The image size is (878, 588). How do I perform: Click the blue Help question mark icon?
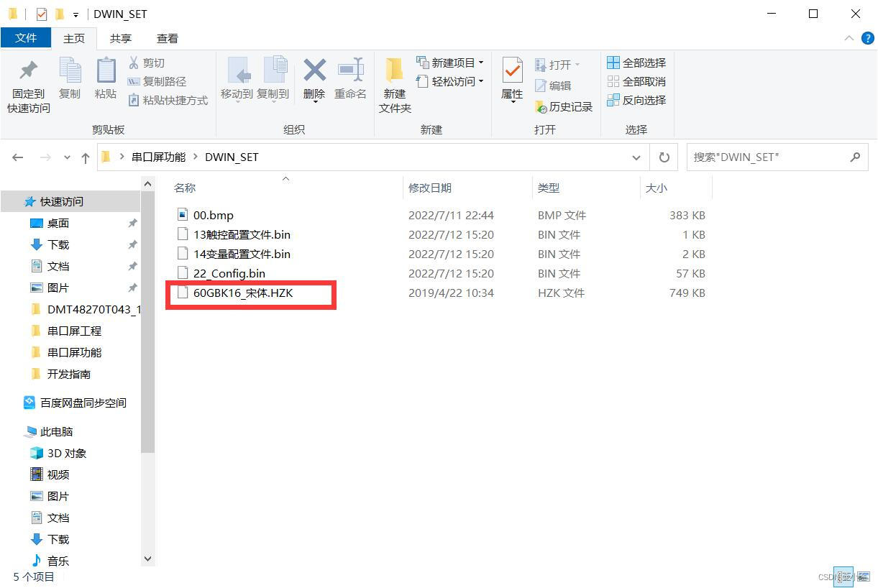coord(867,39)
